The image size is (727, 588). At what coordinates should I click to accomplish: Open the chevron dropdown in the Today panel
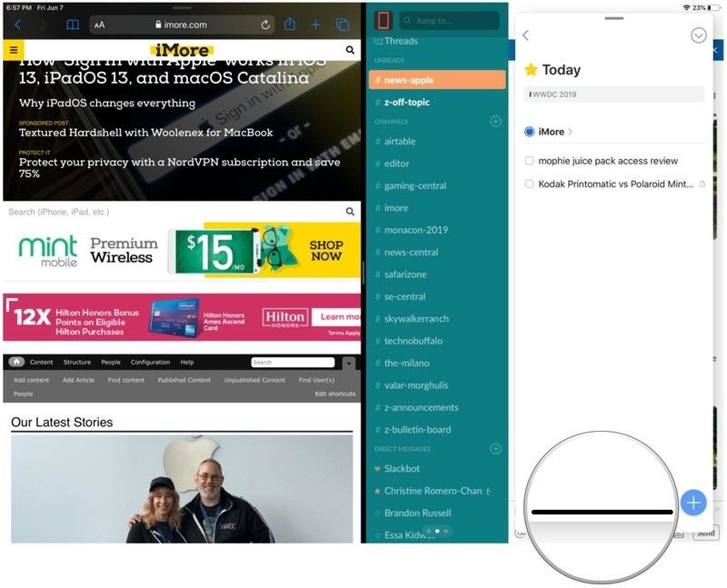click(x=699, y=35)
